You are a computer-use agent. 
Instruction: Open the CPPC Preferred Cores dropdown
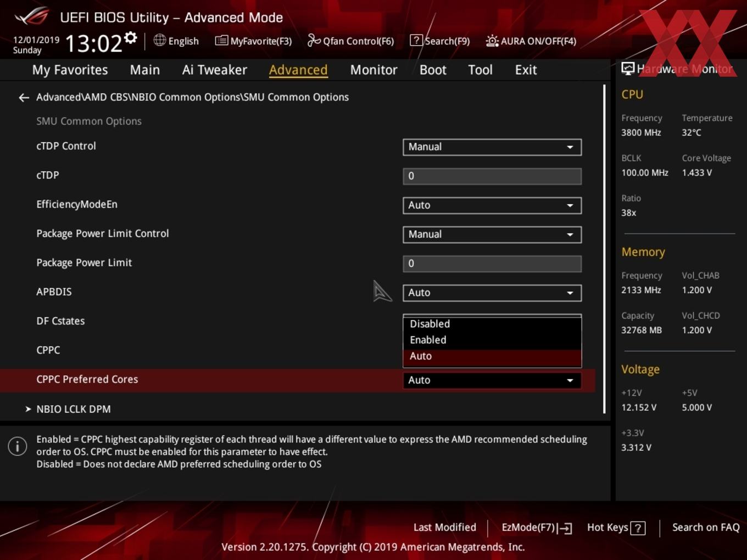tap(492, 380)
